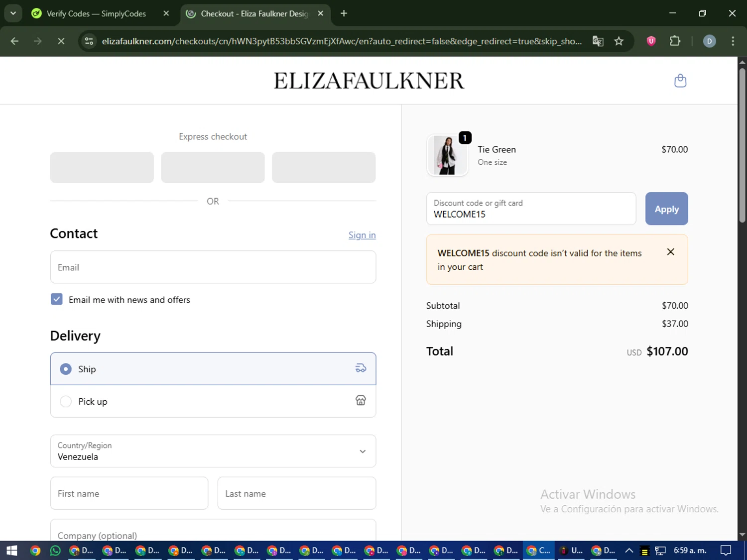Close the Checkout Eliza Faulkner tab
The image size is (747, 560).
(x=321, y=13)
